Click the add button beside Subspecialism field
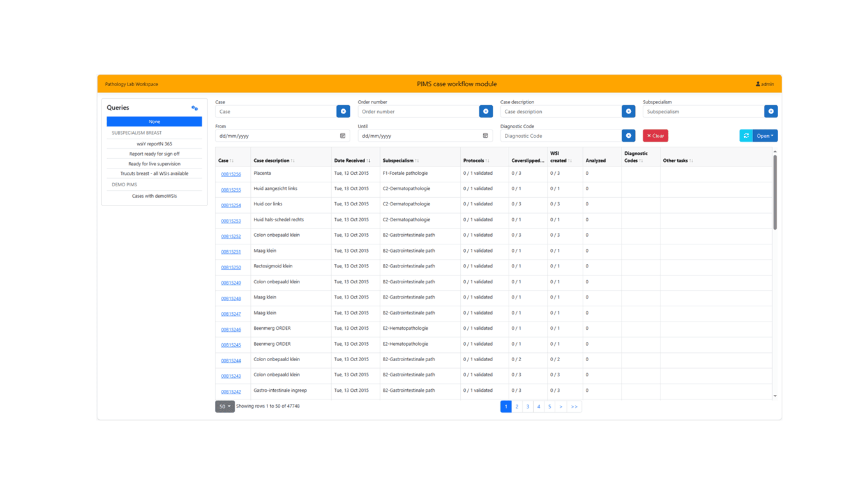868x483 pixels. tap(771, 112)
